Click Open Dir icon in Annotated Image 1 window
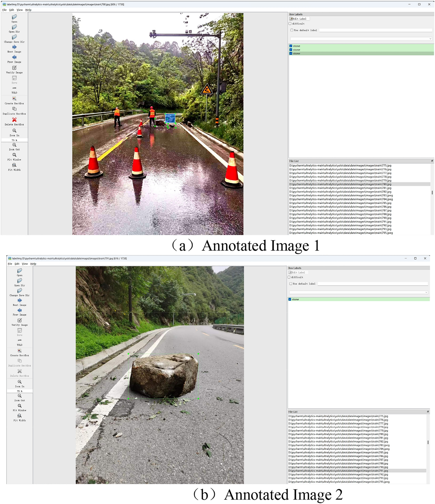 [x=14, y=27]
